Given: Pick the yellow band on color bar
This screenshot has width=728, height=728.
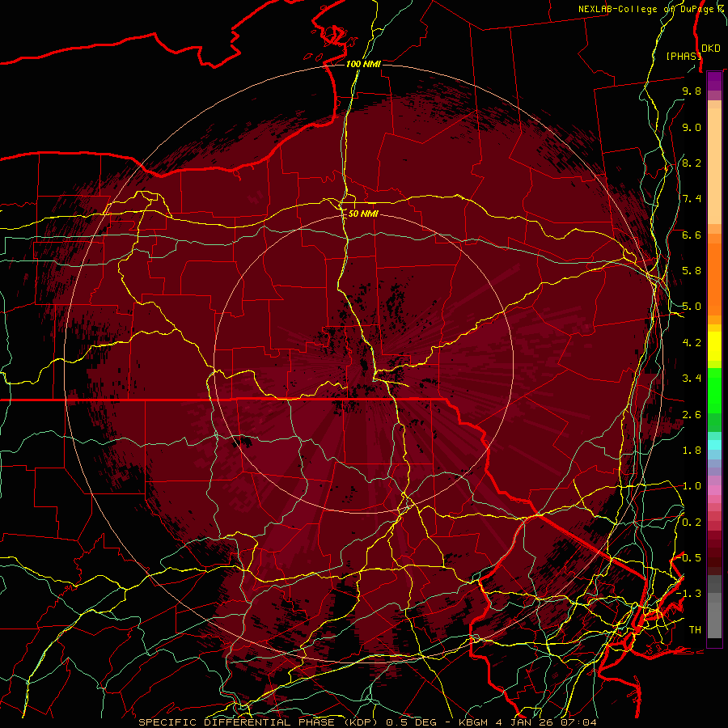Looking at the screenshot, I should coord(714,346).
